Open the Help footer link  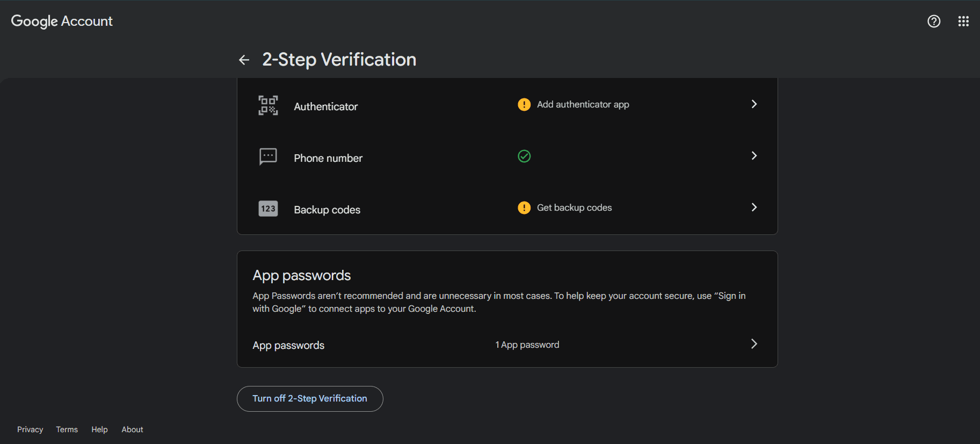click(99, 429)
